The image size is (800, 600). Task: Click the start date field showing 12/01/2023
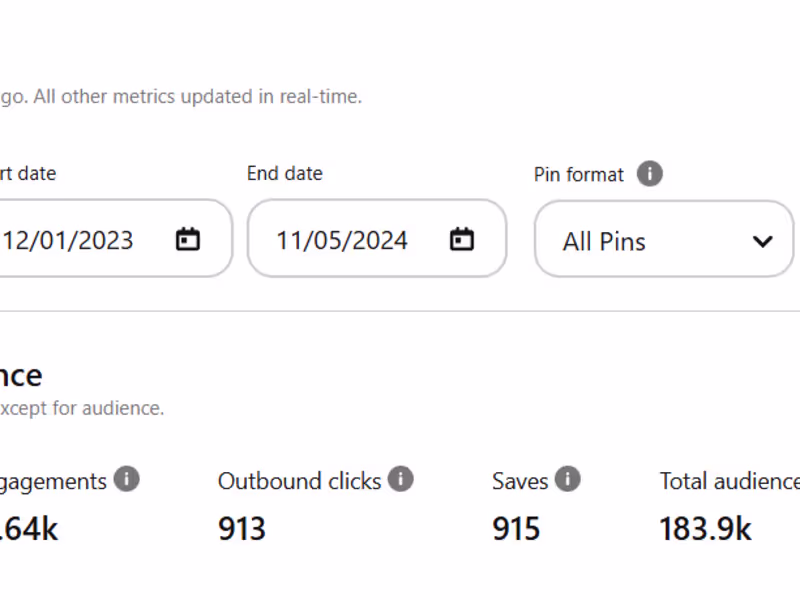(68, 240)
